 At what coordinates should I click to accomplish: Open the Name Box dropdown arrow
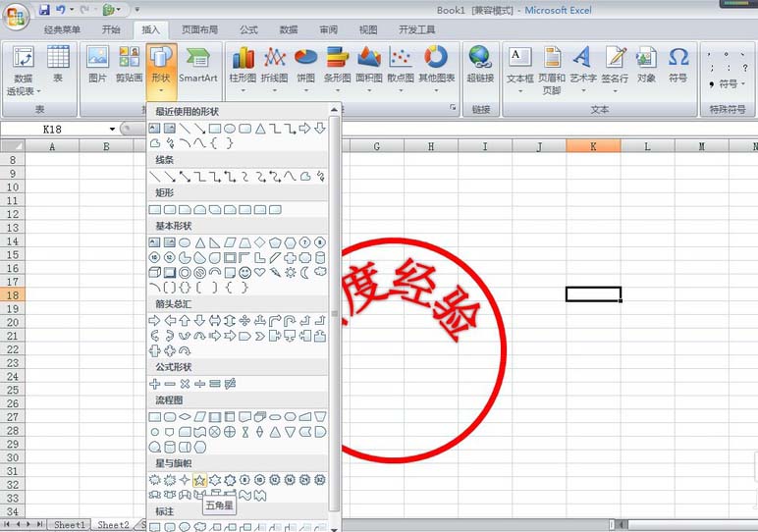112,129
